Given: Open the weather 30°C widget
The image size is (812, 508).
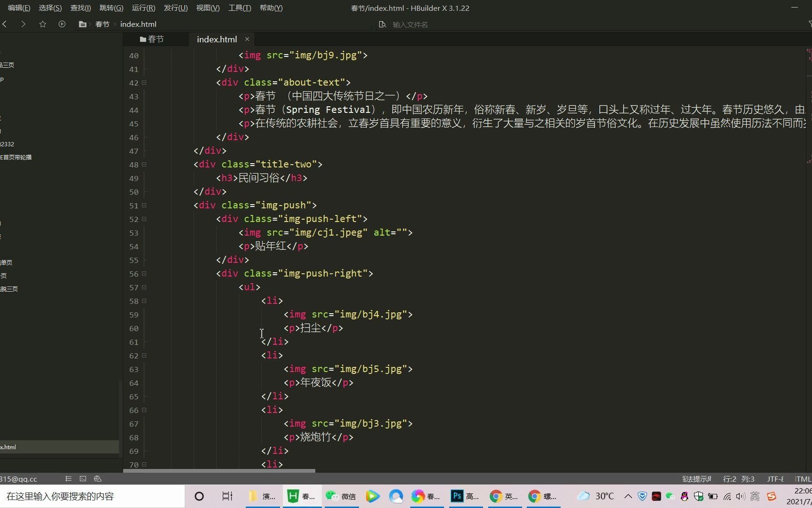Looking at the screenshot, I should pyautogui.click(x=596, y=496).
